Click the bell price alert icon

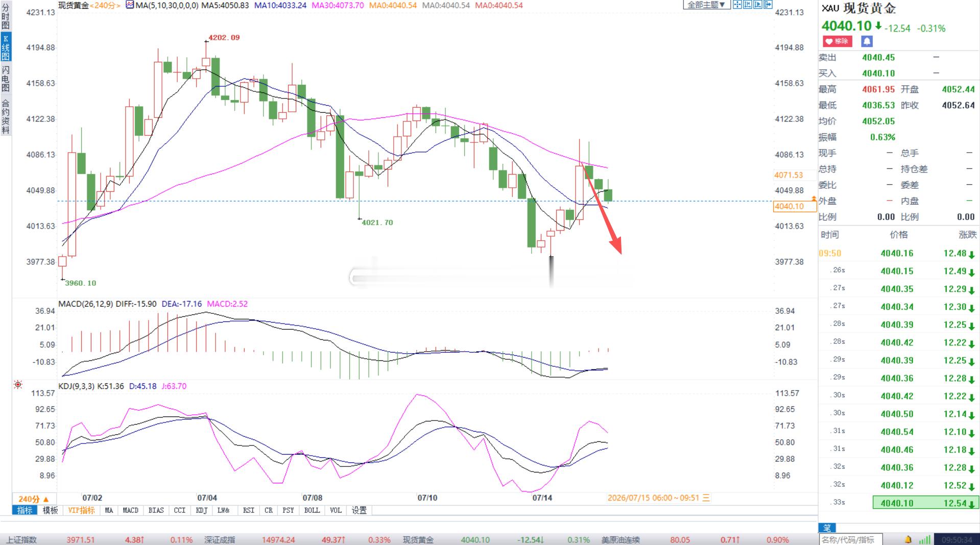867,41
